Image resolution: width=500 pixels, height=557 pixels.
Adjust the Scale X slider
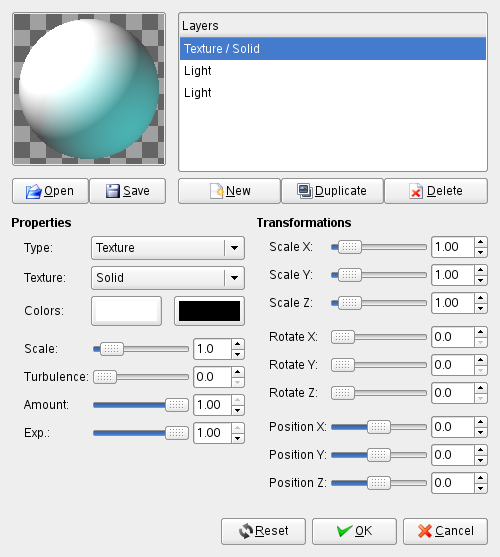[379, 247]
